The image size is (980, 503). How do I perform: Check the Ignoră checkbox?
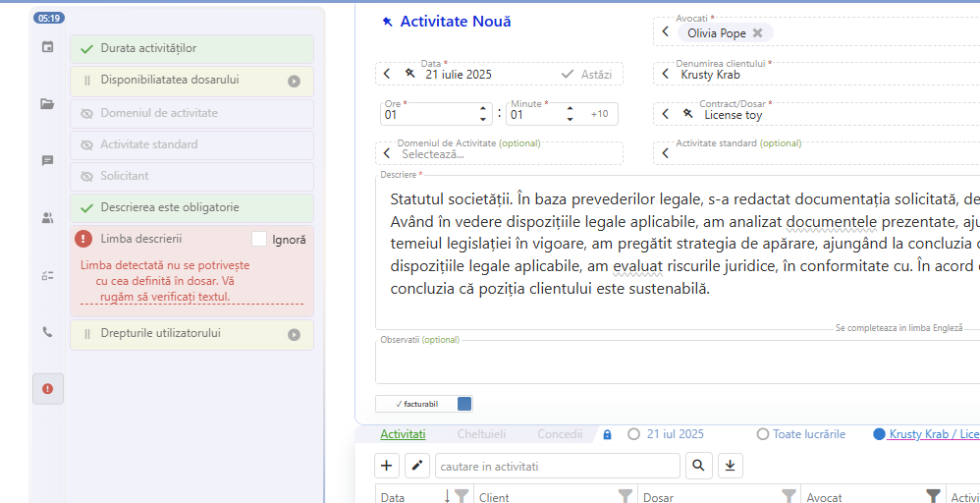tap(259, 239)
